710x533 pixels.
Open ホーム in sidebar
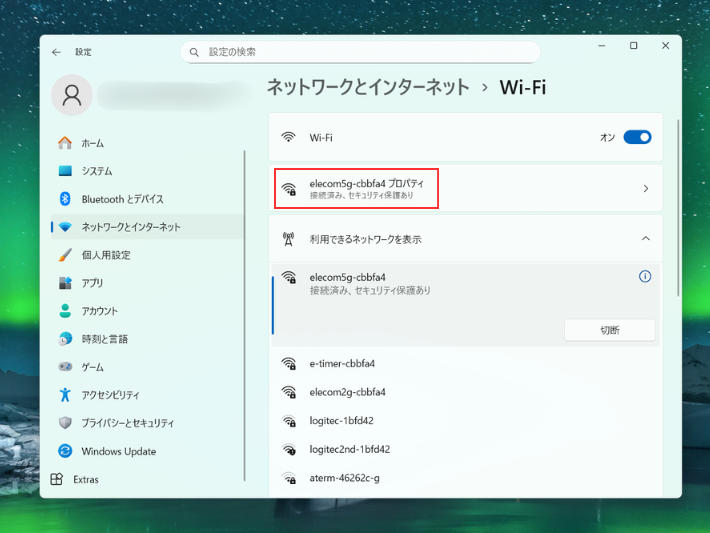pos(148,143)
